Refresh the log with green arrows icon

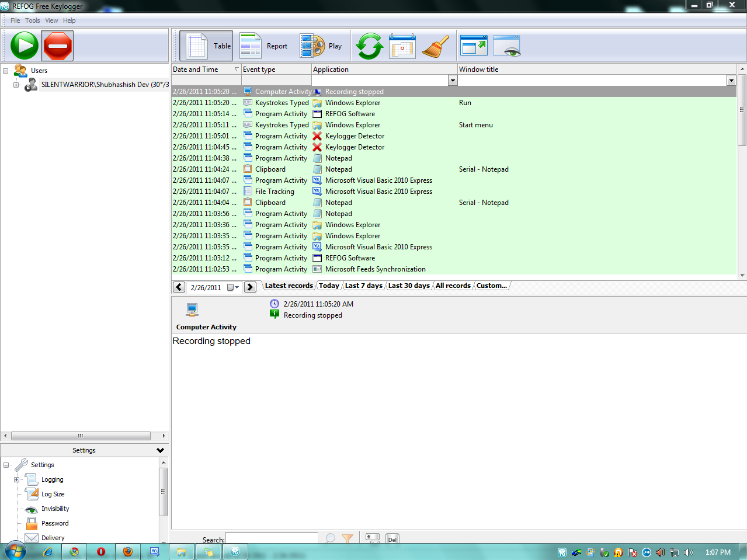click(370, 46)
